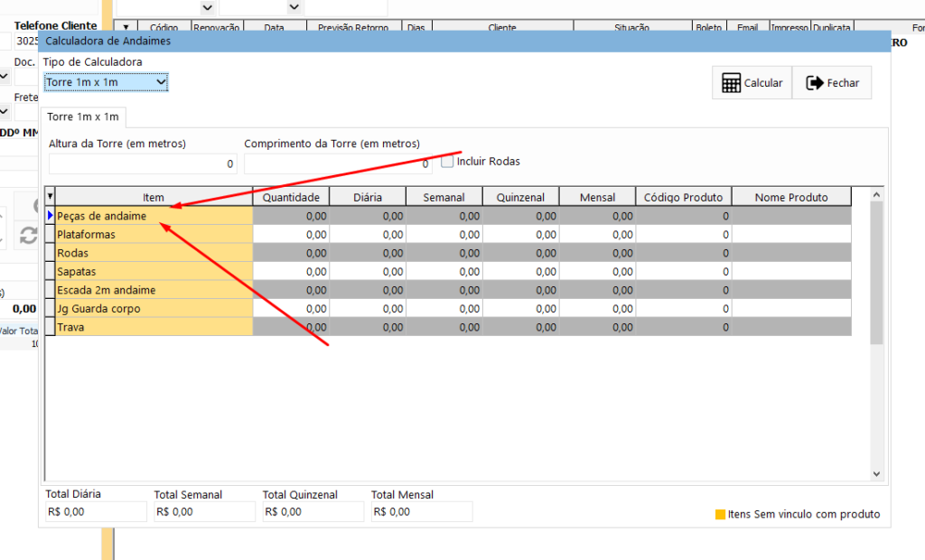
Task: Click Situação column header in background grid
Action: tap(632, 27)
